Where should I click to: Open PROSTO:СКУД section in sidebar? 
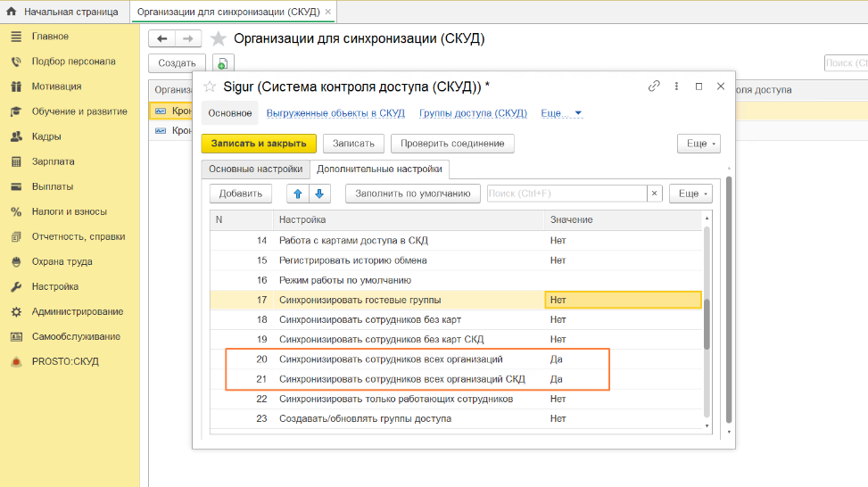64,361
